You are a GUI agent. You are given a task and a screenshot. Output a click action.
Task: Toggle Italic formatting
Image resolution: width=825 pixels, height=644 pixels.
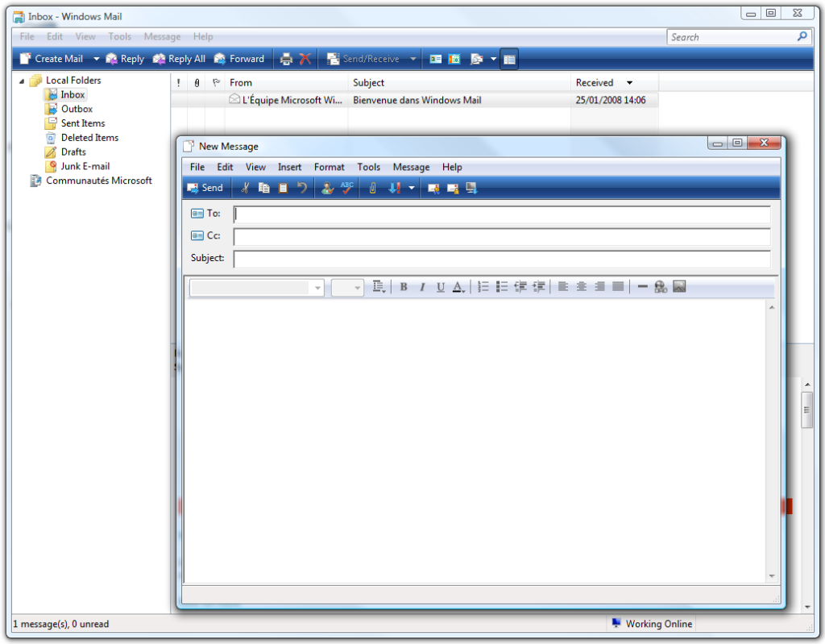tap(422, 287)
